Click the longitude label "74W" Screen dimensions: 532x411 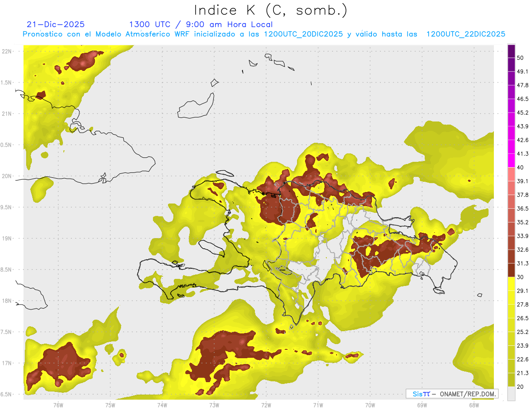point(162,405)
